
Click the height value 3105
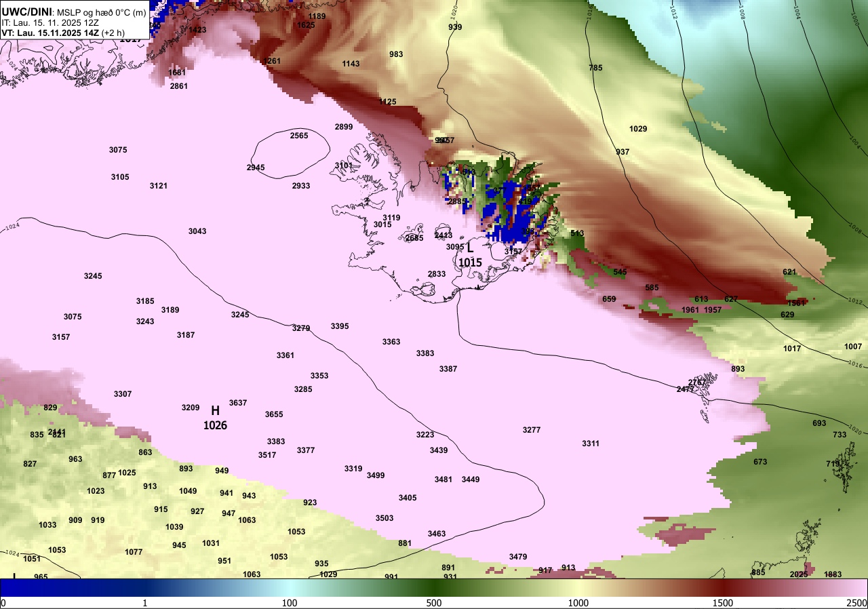click(120, 177)
